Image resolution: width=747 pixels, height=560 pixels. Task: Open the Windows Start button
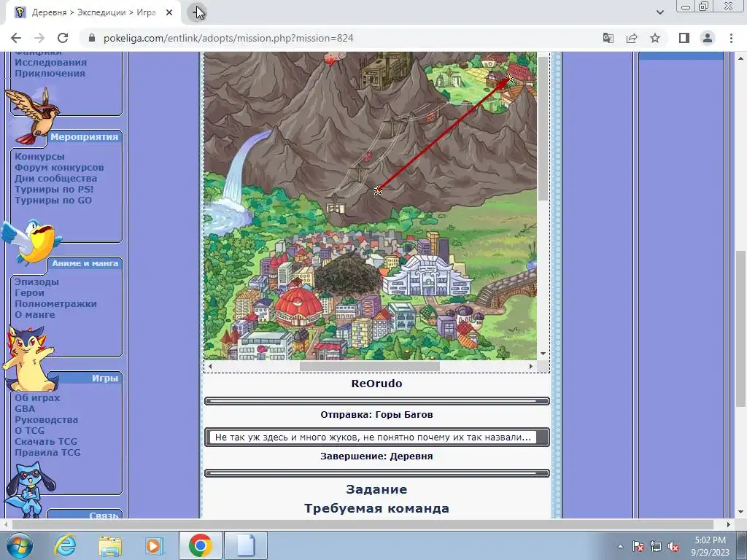point(20,545)
